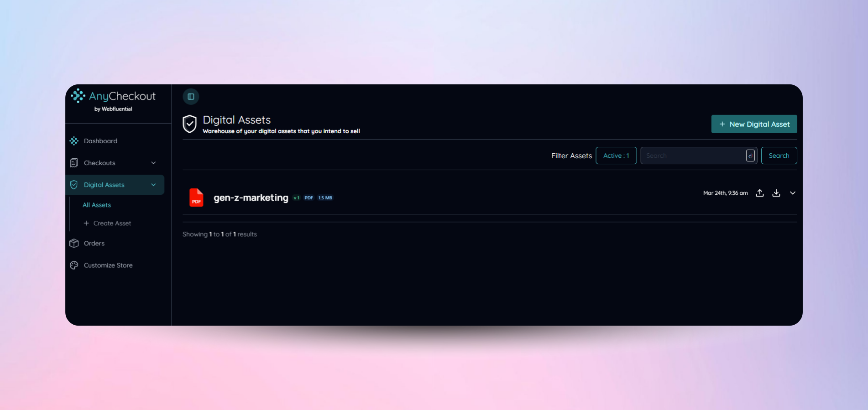Click the red PDF file icon
Screen dimensions: 868x410
click(x=196, y=197)
